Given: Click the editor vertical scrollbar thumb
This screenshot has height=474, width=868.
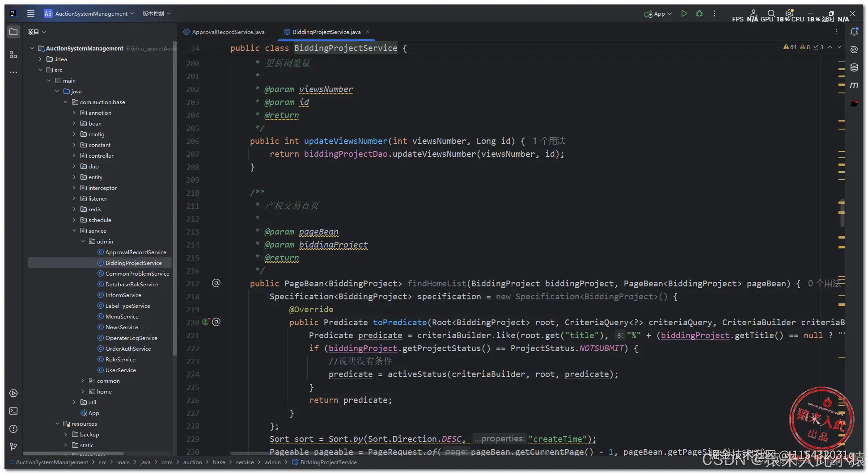Looking at the screenshot, I should click(842, 213).
